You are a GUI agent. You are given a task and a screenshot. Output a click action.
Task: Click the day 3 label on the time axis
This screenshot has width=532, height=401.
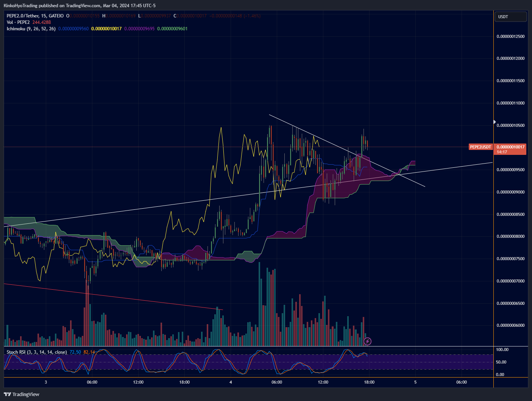(x=46, y=382)
